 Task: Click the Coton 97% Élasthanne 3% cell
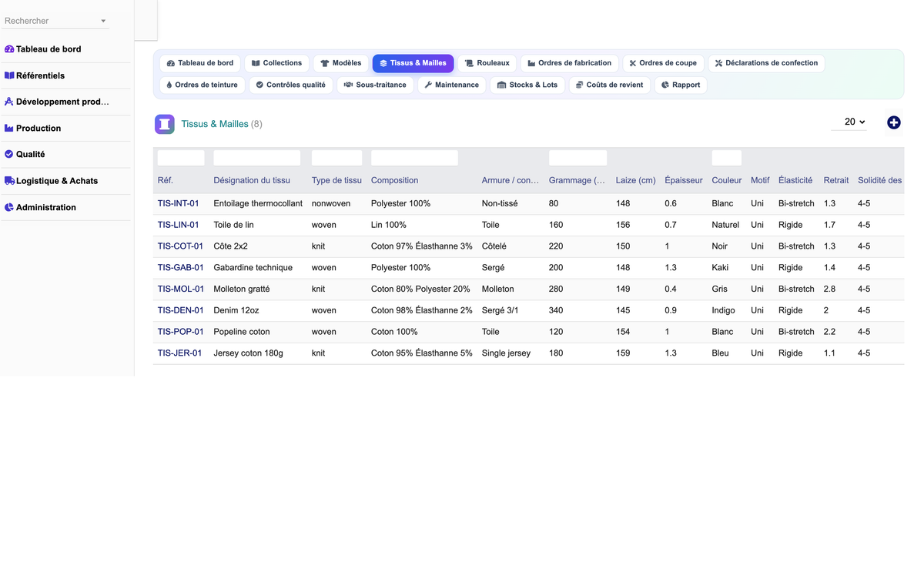pos(422,246)
